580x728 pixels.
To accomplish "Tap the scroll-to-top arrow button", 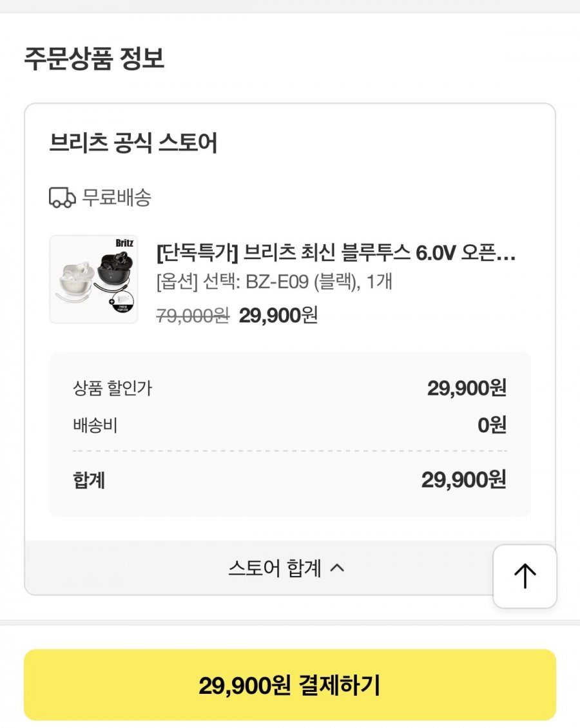I will [525, 575].
